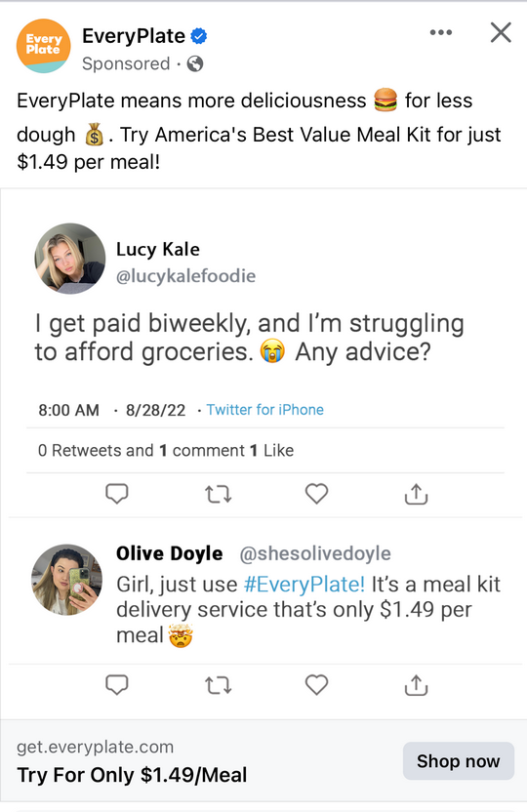The height and width of the screenshot is (812, 527).
Task: Tap Lucy Kale's profile photo
Action: (70, 259)
